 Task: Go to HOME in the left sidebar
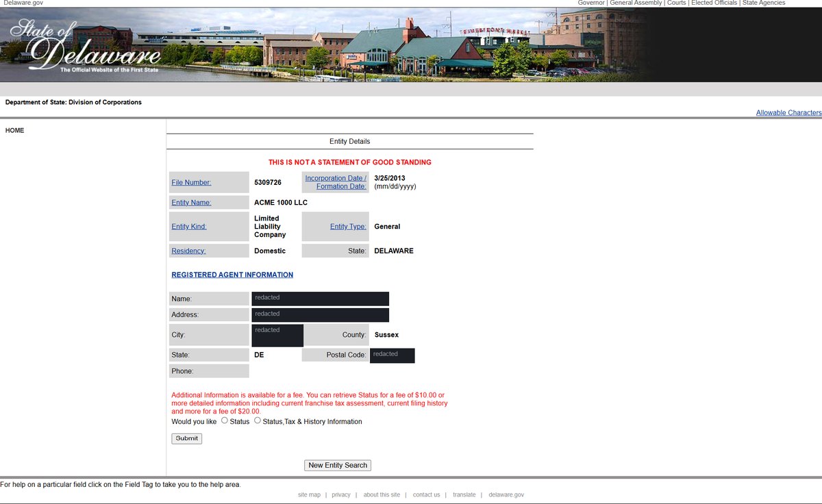pos(14,130)
